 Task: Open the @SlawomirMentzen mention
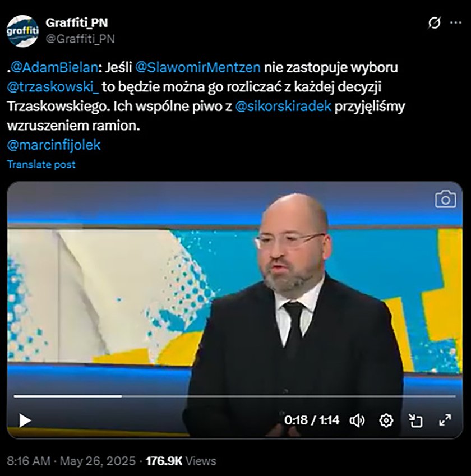[x=198, y=67]
